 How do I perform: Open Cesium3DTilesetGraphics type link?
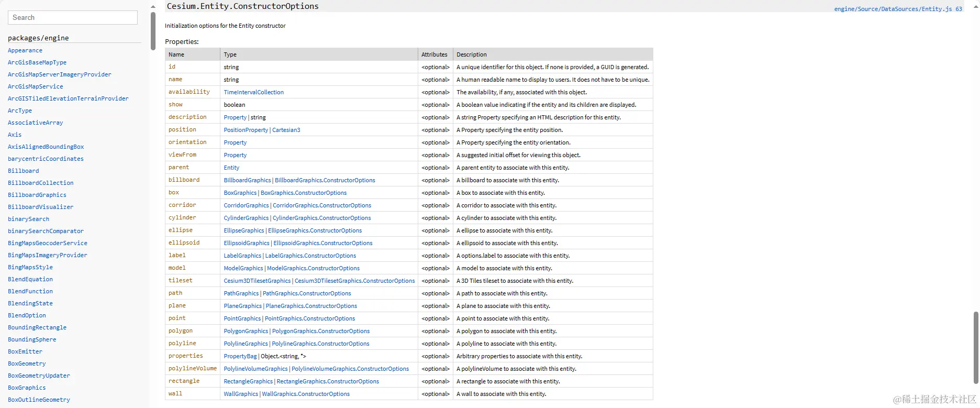coord(257,281)
